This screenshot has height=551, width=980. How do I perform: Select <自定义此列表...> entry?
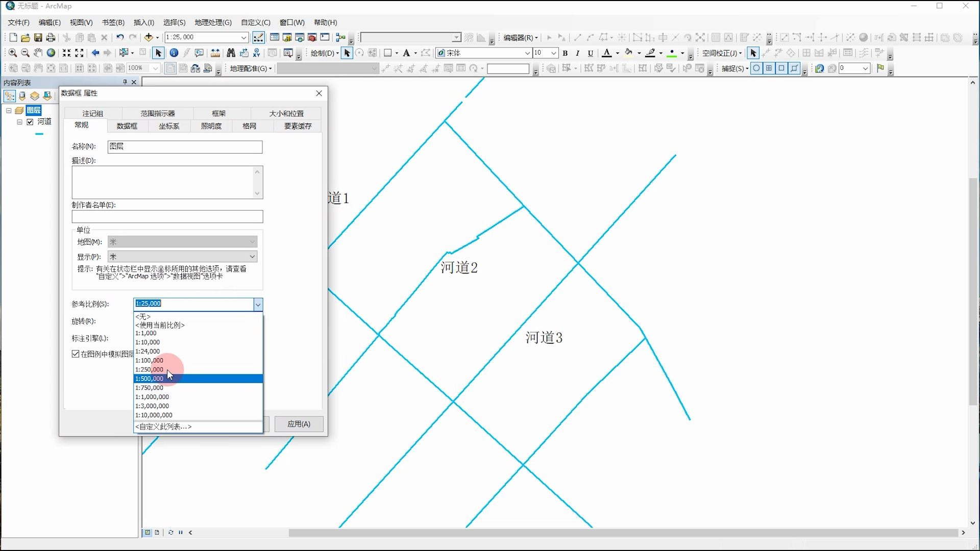pyautogui.click(x=163, y=427)
